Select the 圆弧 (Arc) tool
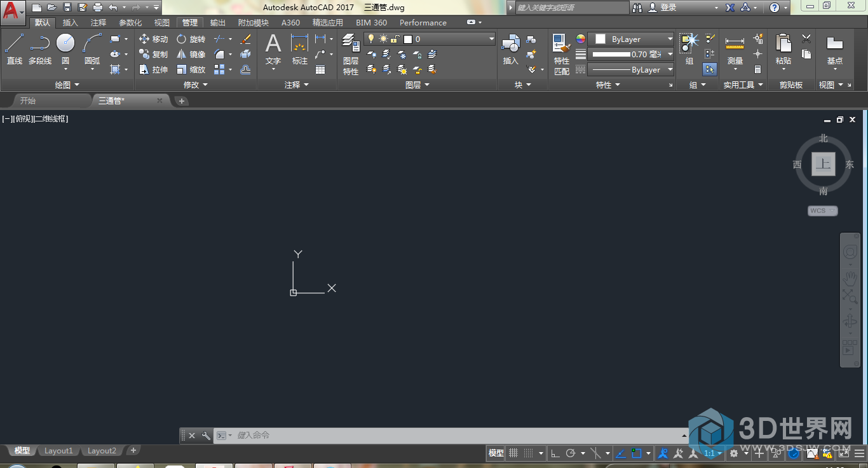 click(x=92, y=50)
